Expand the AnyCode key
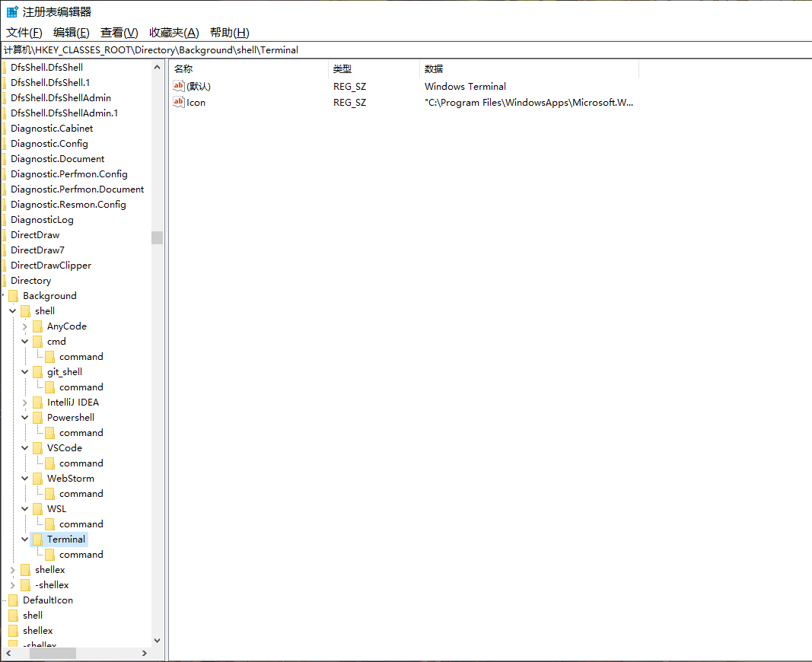Image resolution: width=812 pixels, height=662 pixels. (x=24, y=326)
